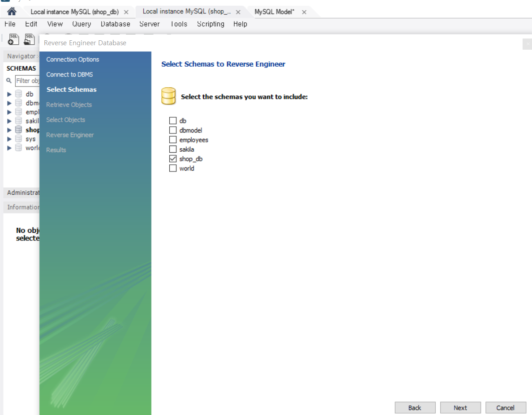Image resolution: width=532 pixels, height=415 pixels.
Task: Select the bold shop_db schema icon
Action: (x=19, y=130)
